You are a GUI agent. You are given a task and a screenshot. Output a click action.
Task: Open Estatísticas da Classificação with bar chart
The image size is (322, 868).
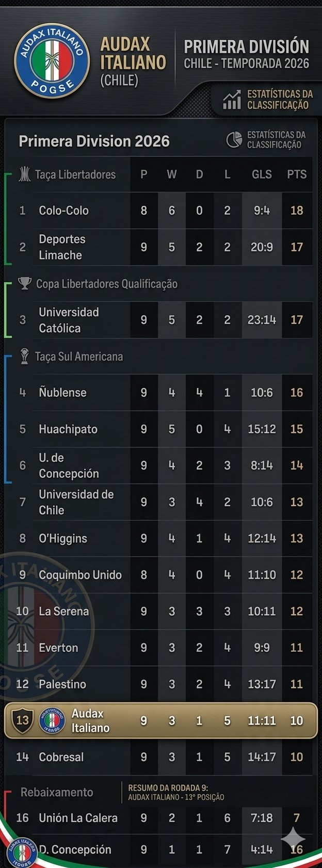pyautogui.click(x=279, y=100)
